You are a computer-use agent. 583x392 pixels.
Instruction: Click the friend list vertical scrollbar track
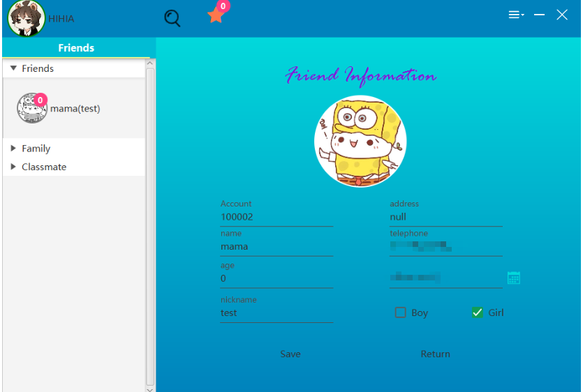point(150,227)
